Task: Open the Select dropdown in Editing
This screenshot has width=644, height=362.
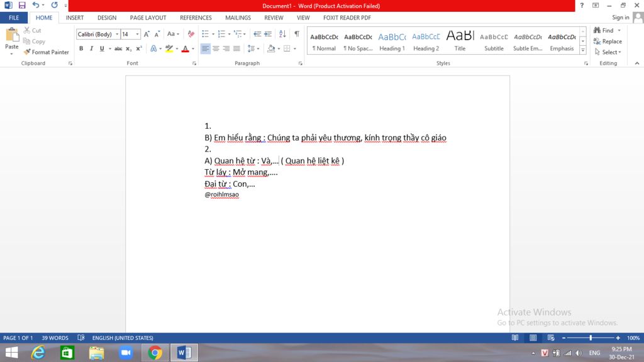Action: pos(608,52)
